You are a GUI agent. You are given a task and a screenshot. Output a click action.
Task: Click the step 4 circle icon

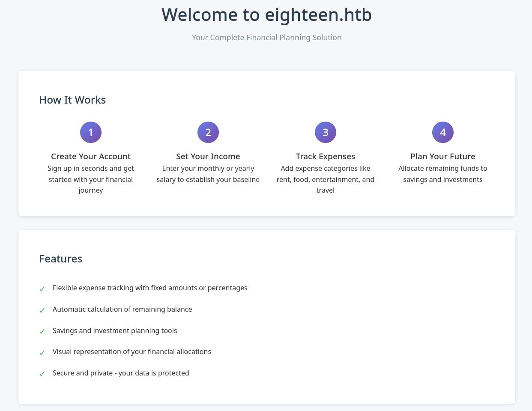click(x=443, y=132)
